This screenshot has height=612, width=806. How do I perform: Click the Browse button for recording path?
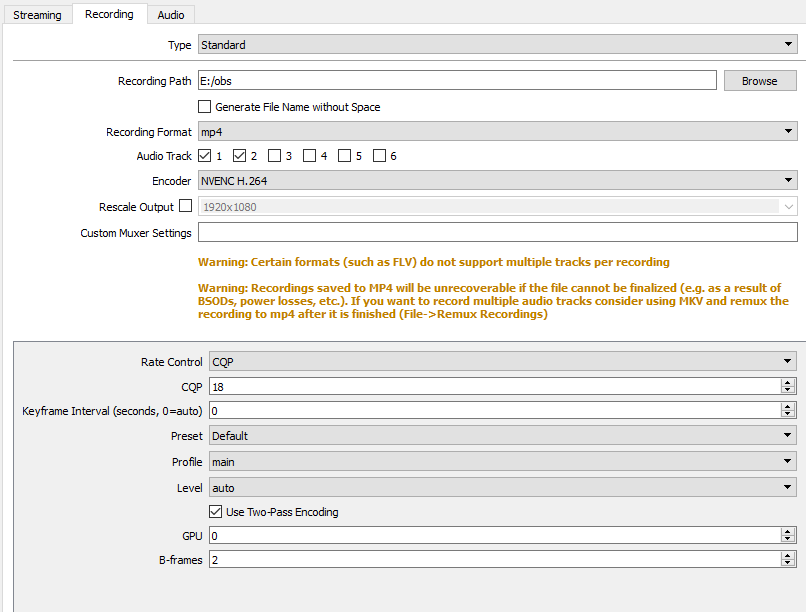[760, 81]
